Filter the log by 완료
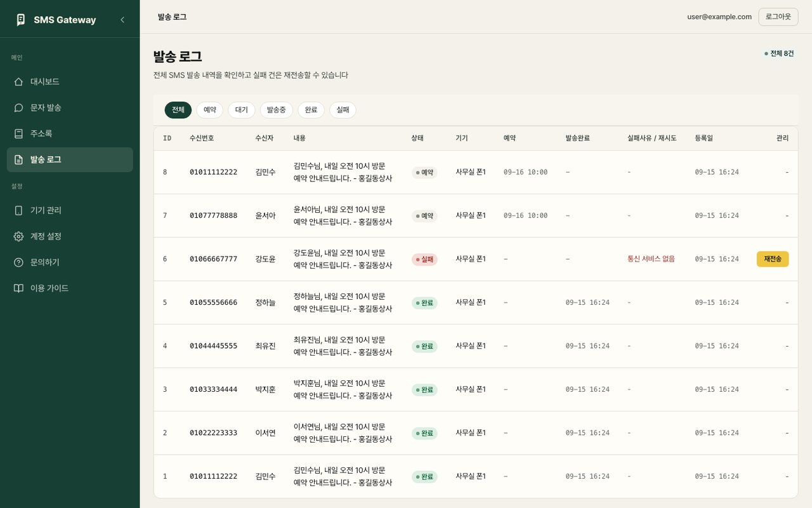 point(311,110)
